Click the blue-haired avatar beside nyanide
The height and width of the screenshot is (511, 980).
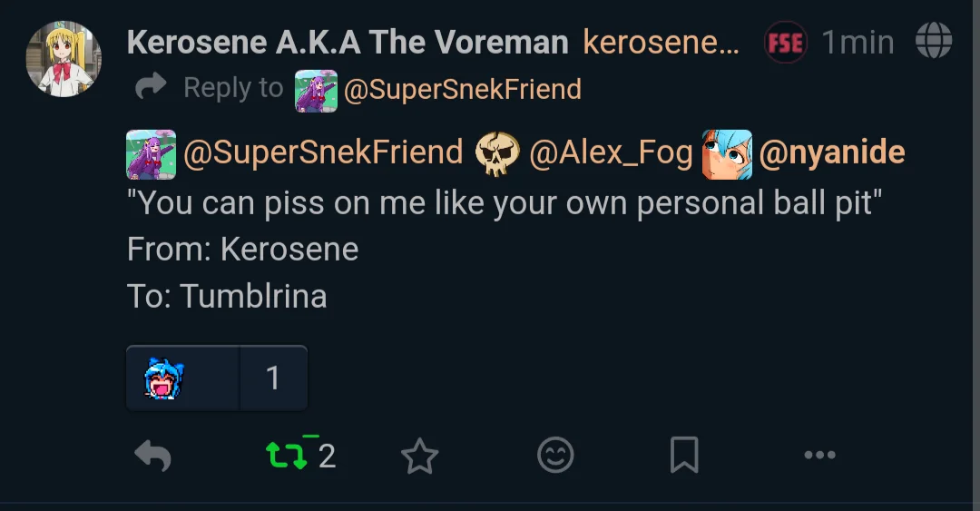(727, 154)
